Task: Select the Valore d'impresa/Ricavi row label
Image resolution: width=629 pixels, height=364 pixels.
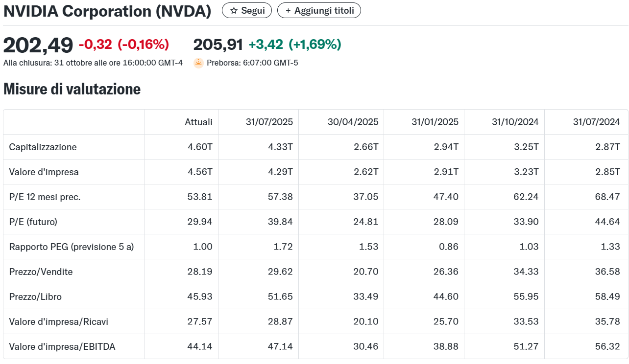Action: [59, 322]
